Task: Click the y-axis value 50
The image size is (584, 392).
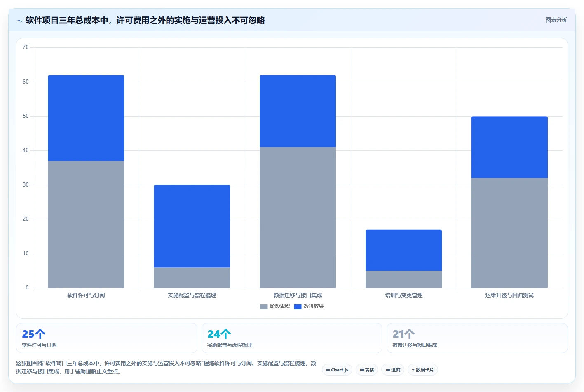Action: (x=26, y=116)
